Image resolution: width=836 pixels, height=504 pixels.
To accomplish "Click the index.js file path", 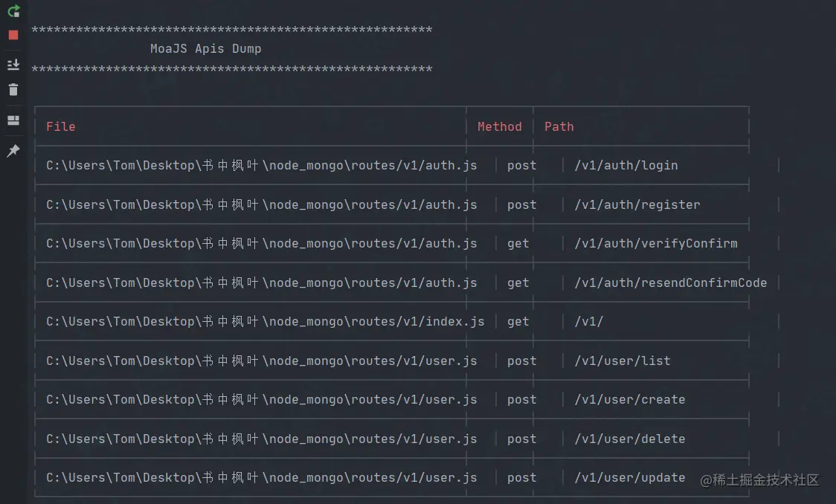I will tap(265, 322).
